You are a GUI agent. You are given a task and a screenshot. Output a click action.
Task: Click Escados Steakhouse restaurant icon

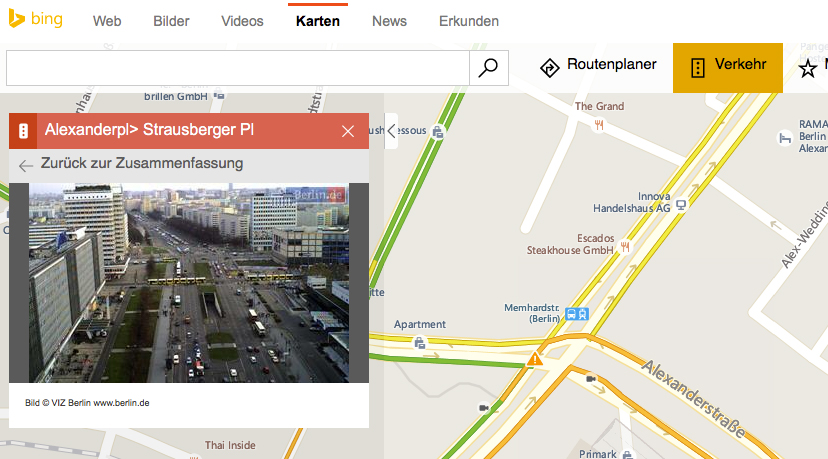(625, 247)
